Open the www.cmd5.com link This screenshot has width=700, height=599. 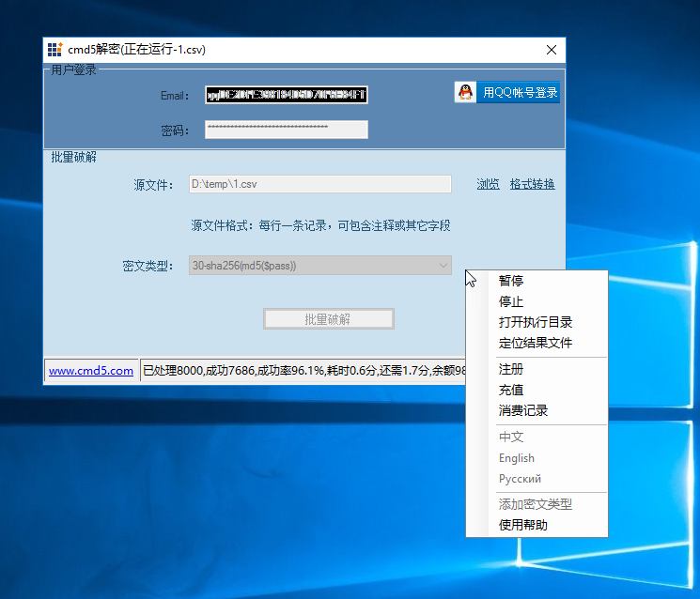tap(91, 371)
